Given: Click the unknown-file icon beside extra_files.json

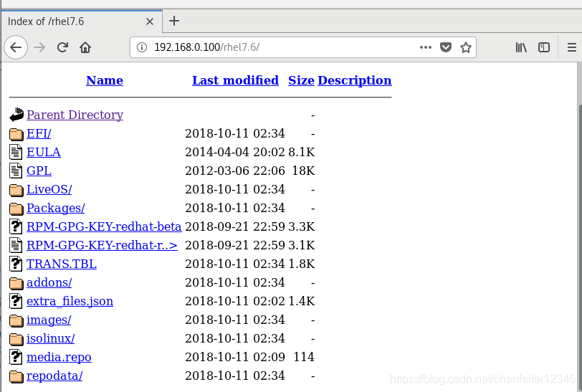Looking at the screenshot, I should (x=16, y=301).
